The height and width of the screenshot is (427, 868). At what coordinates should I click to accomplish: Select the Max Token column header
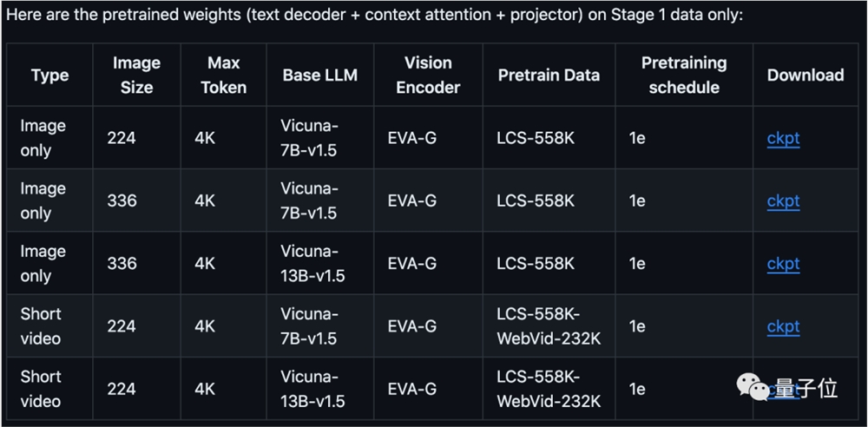coord(223,76)
